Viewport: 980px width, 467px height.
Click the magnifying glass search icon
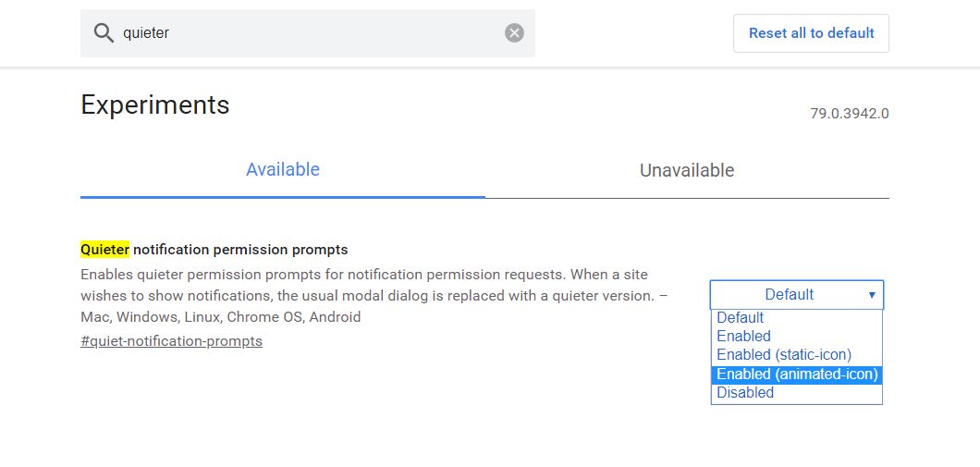point(104,33)
